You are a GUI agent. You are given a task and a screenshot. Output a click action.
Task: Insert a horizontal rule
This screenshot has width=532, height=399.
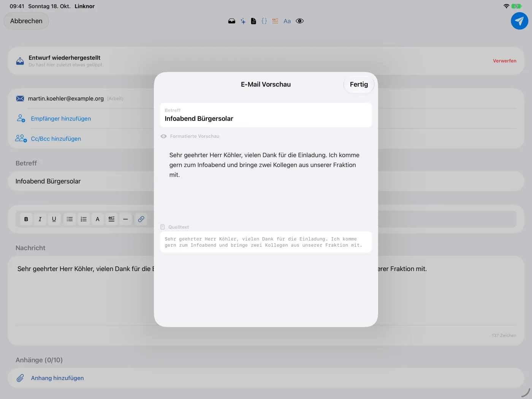pos(125,219)
